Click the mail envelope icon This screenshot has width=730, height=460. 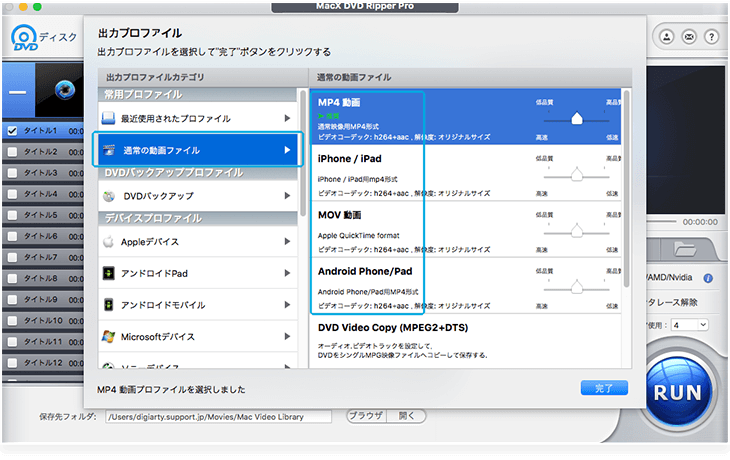[x=690, y=36]
